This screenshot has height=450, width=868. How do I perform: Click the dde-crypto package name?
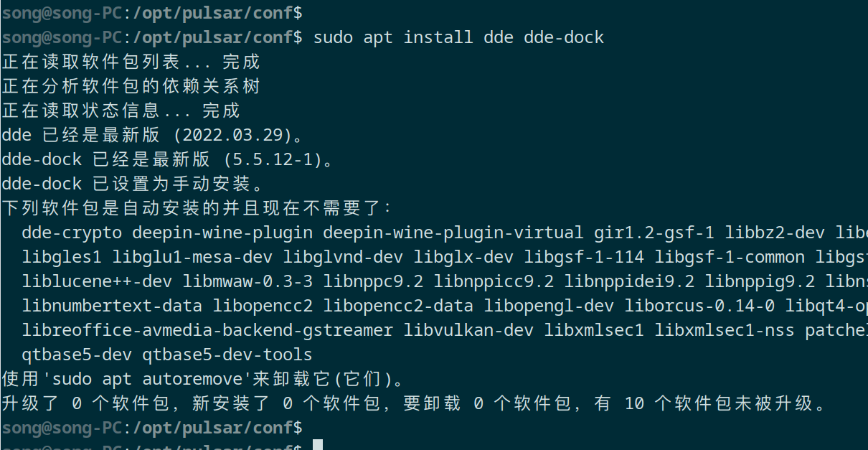coord(72,233)
